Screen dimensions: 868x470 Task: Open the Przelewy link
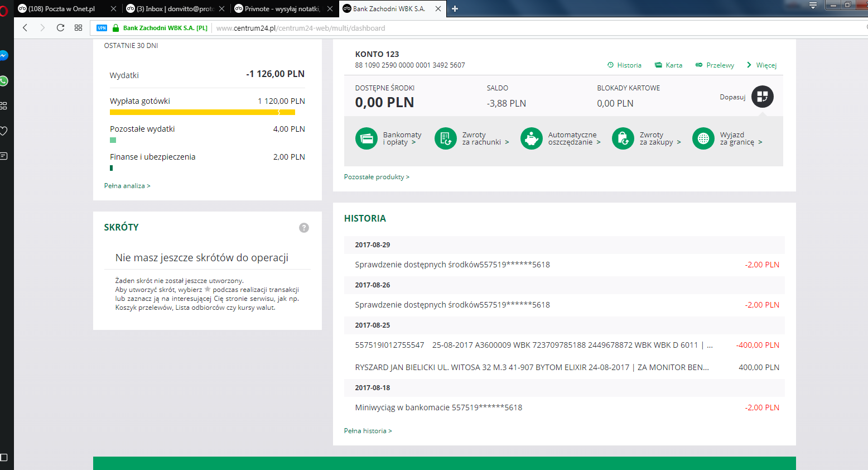point(715,65)
